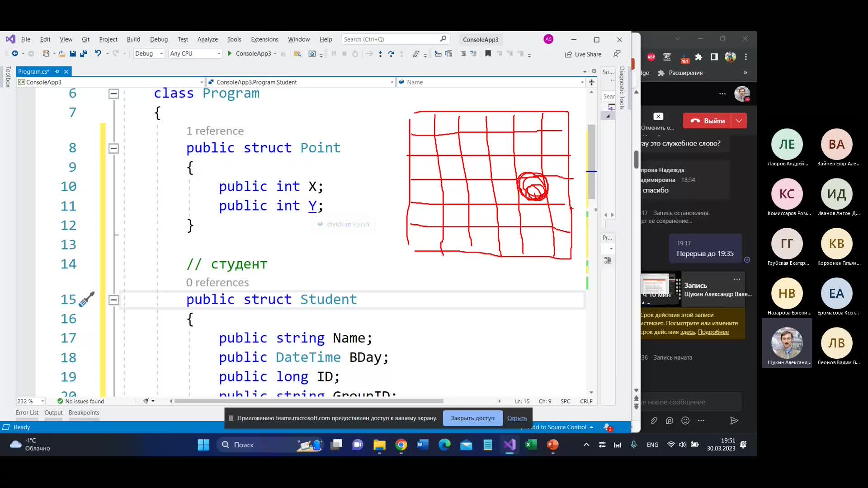The width and height of the screenshot is (868, 488).
Task: Click the Live Share feedback person icon
Action: pyautogui.click(x=617, y=54)
